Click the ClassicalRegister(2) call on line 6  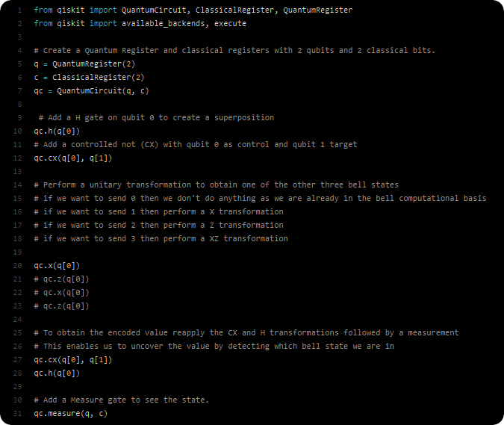point(99,78)
